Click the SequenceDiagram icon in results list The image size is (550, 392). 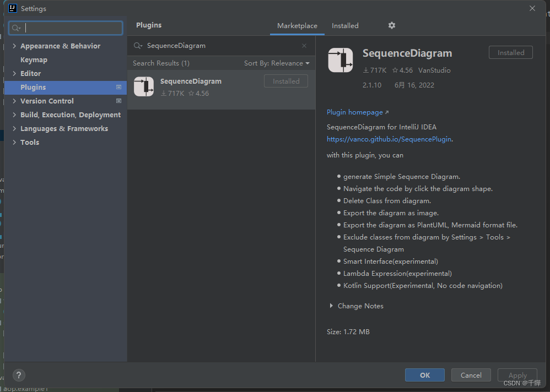(x=144, y=86)
